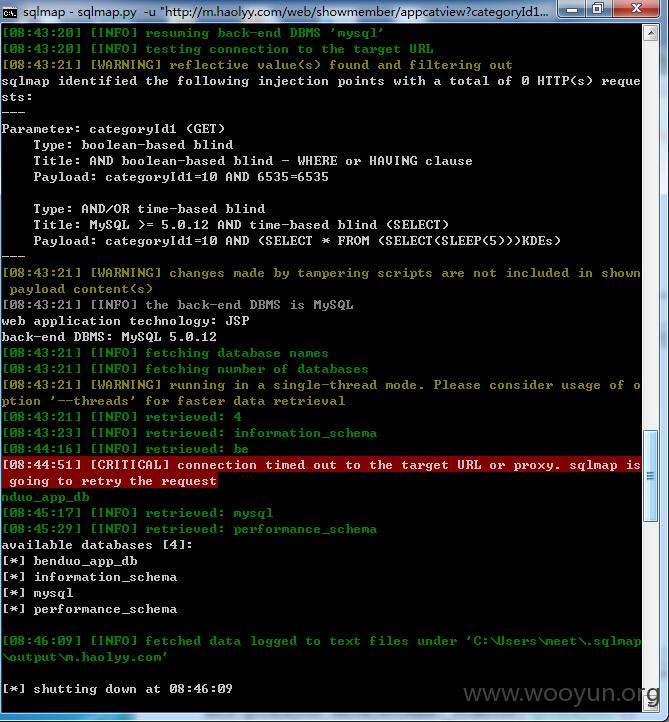The height and width of the screenshot is (722, 669).
Task: Click database entry 'mysql' in list
Action: (x=53, y=594)
